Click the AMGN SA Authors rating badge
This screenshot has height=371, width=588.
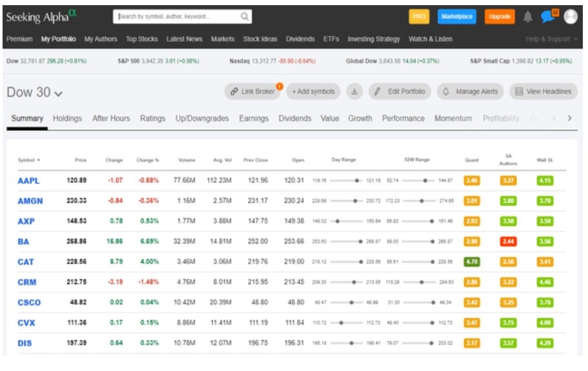tap(508, 201)
